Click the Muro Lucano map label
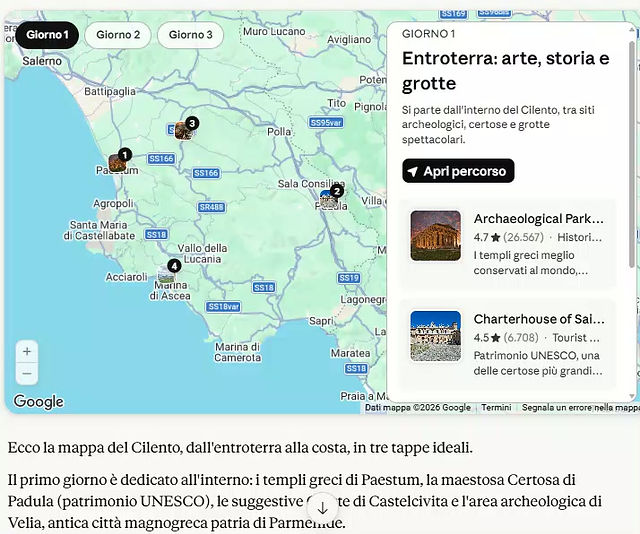640x534 pixels. tap(274, 31)
